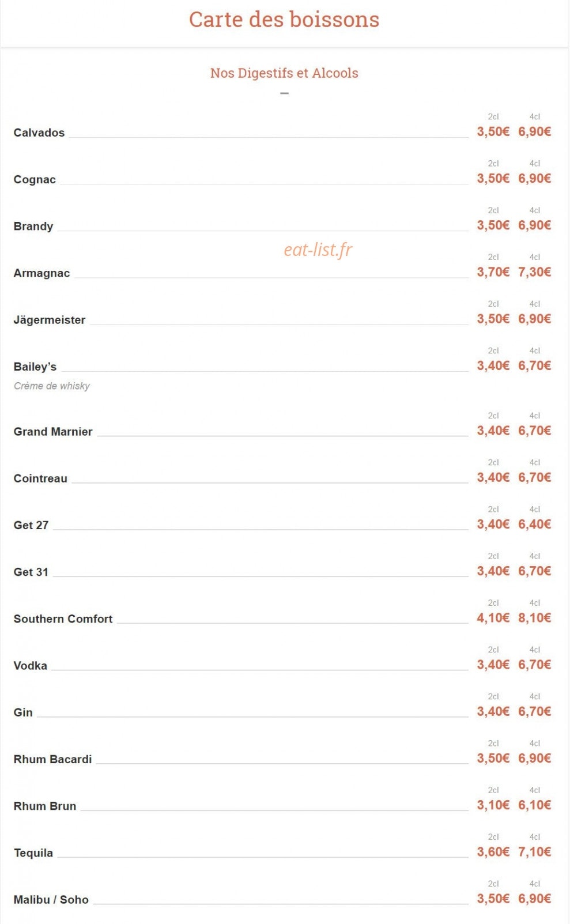Click the Get 27 item
The width and height of the screenshot is (570, 924).
coord(31,525)
